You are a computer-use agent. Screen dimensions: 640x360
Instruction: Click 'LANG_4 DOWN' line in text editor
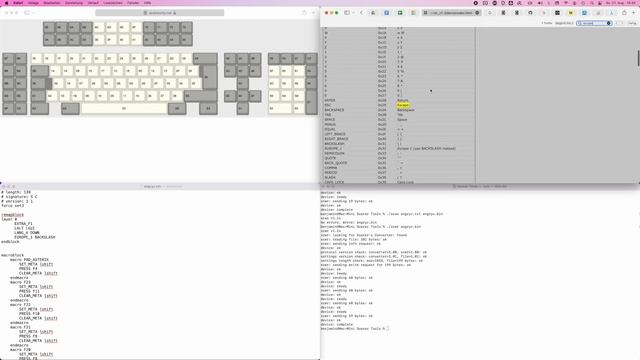point(27,233)
